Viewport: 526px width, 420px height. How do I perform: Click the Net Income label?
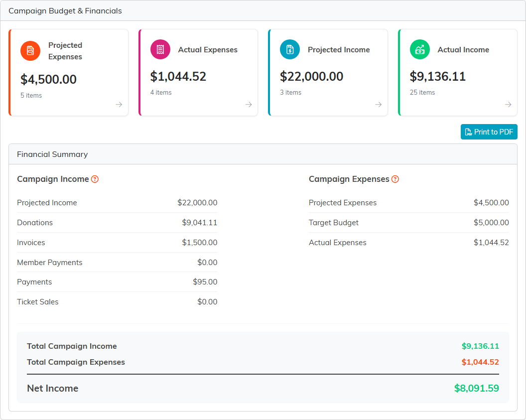(53, 389)
